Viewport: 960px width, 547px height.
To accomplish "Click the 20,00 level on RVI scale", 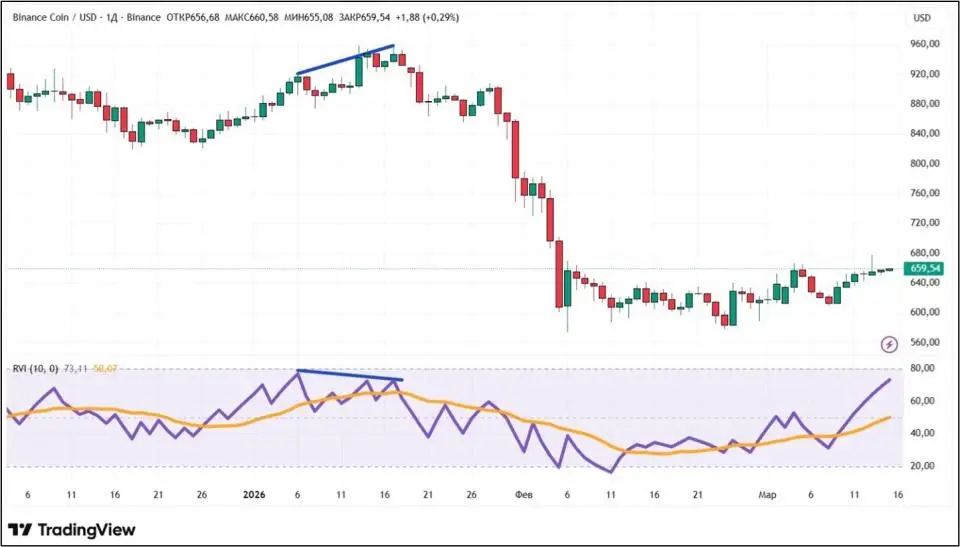I will point(921,466).
